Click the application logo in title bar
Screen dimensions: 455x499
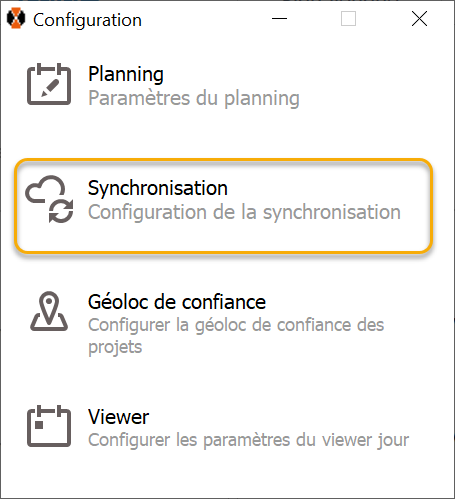pyautogui.click(x=16, y=18)
